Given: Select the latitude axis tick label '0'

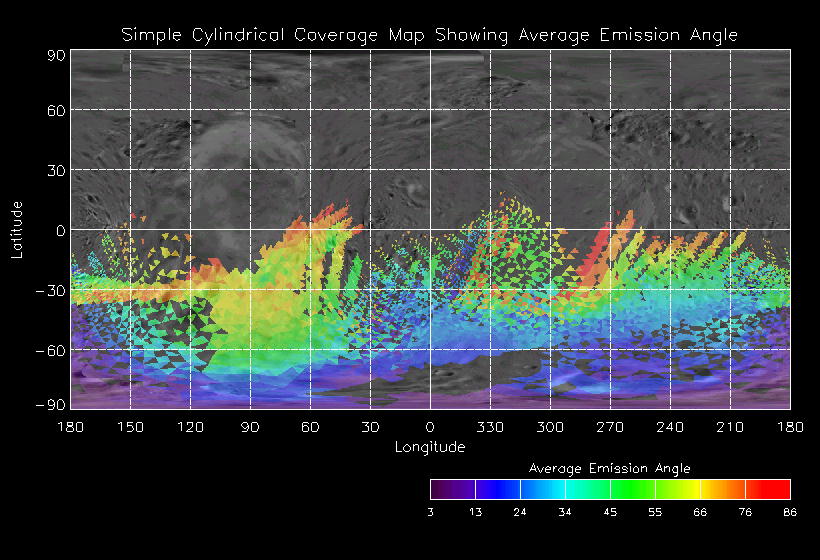Looking at the screenshot, I should click(x=61, y=231).
